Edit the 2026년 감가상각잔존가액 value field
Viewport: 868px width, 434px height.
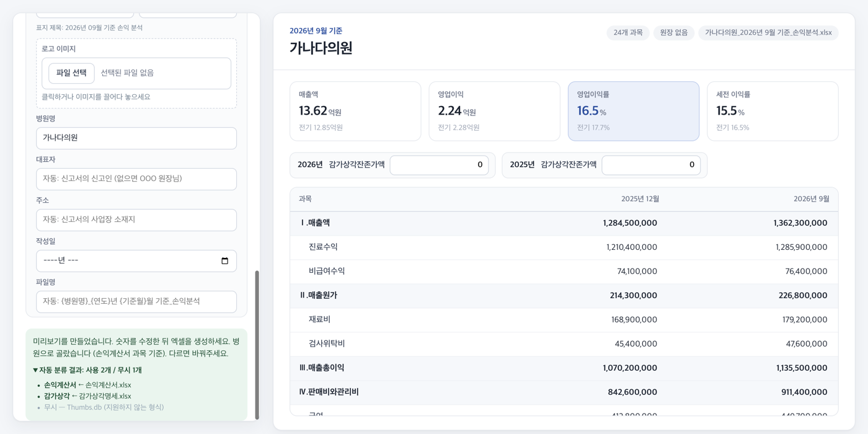click(x=439, y=165)
